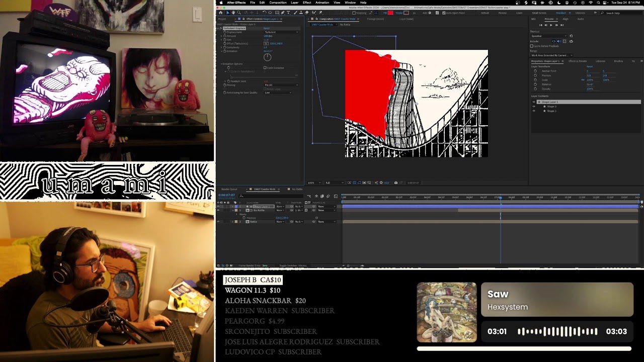This screenshot has height=362, width=644.
Task: Select the Rectangle shape tool
Action: tap(277, 13)
